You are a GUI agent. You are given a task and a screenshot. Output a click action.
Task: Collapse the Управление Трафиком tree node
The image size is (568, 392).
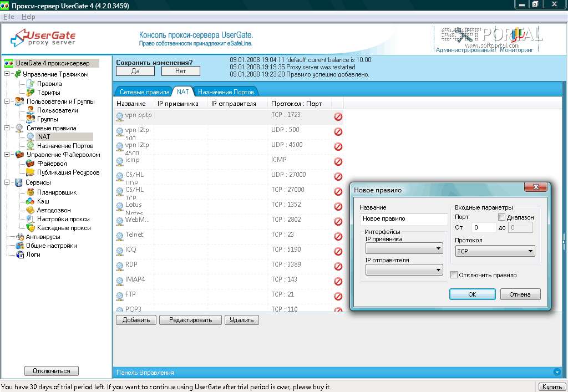(x=7, y=74)
